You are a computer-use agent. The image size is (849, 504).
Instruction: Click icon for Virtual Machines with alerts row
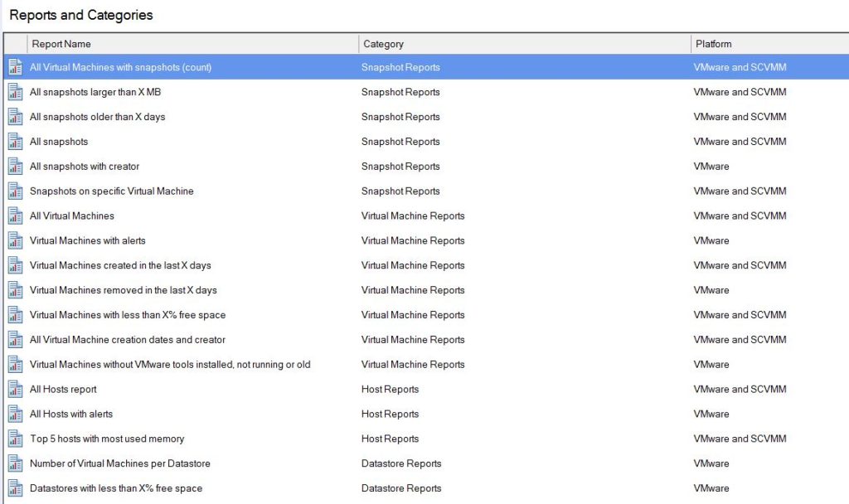[x=15, y=241]
